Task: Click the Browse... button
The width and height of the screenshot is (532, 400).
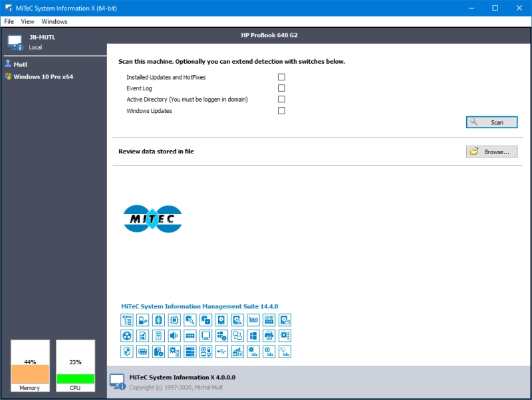Action: point(491,152)
